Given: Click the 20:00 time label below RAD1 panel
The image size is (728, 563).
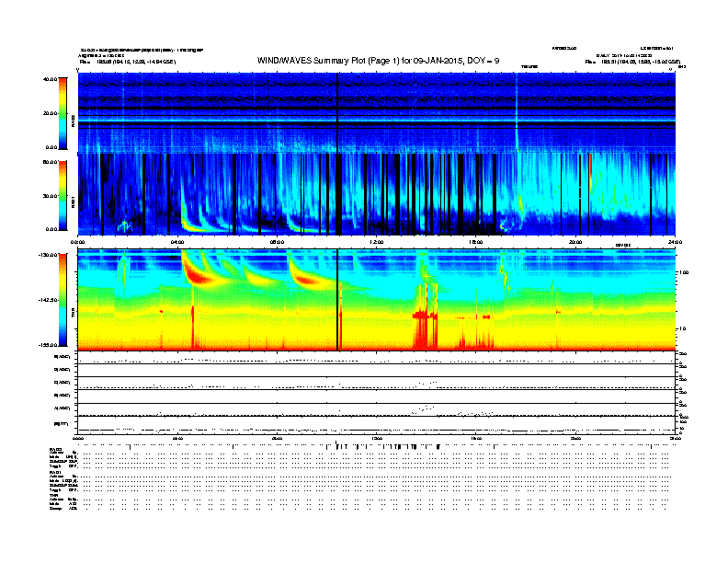Looking at the screenshot, I should (575, 242).
